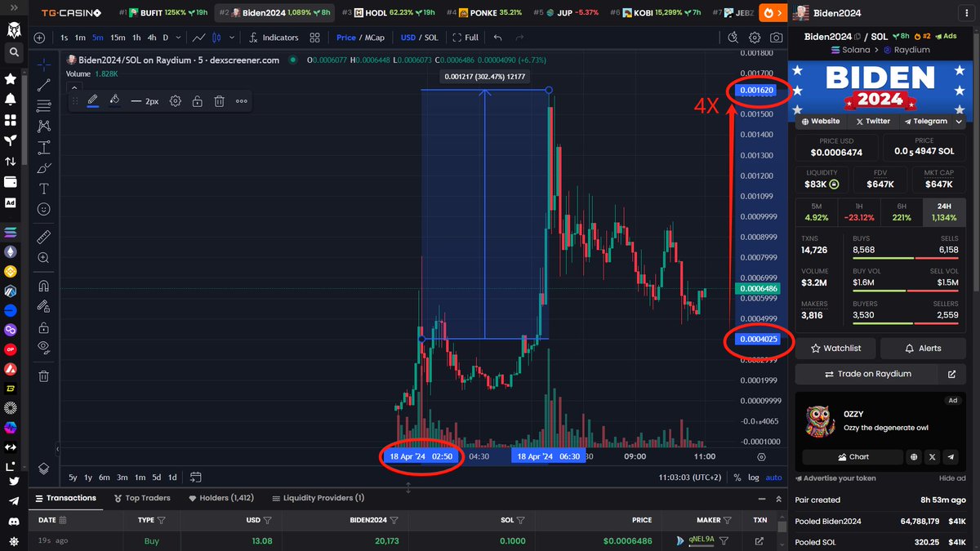The width and height of the screenshot is (980, 551).
Task: Open the Liquidity Providers tab
Action: pyautogui.click(x=318, y=498)
